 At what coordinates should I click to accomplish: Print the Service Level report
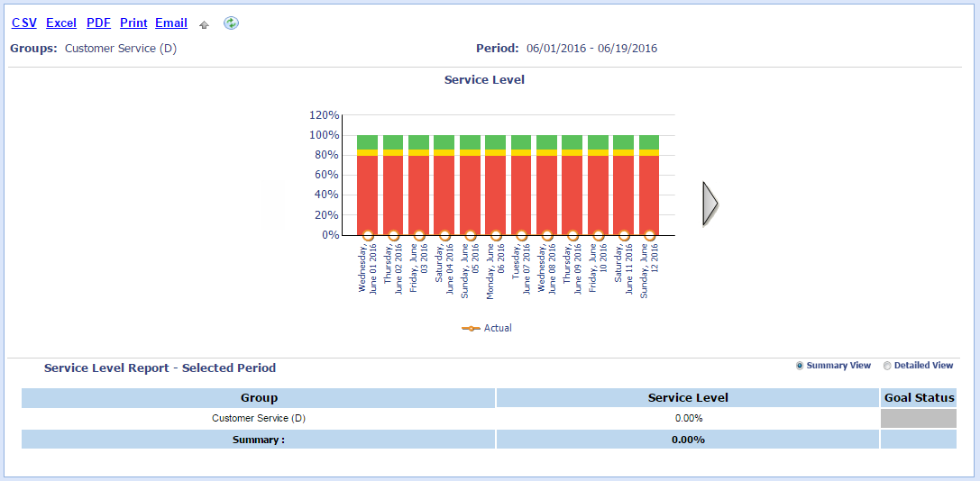click(x=133, y=23)
